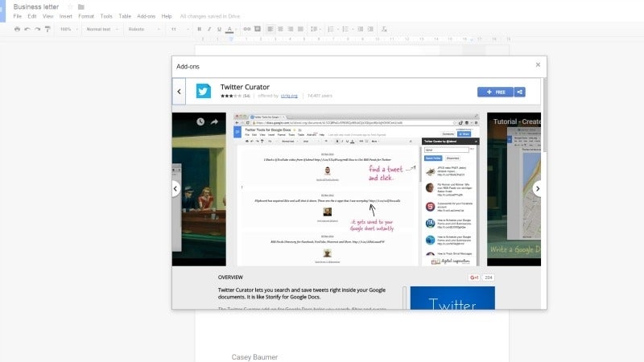The width and height of the screenshot is (644, 362).
Task: Open the ctrlq.org developer link
Action: 289,96
